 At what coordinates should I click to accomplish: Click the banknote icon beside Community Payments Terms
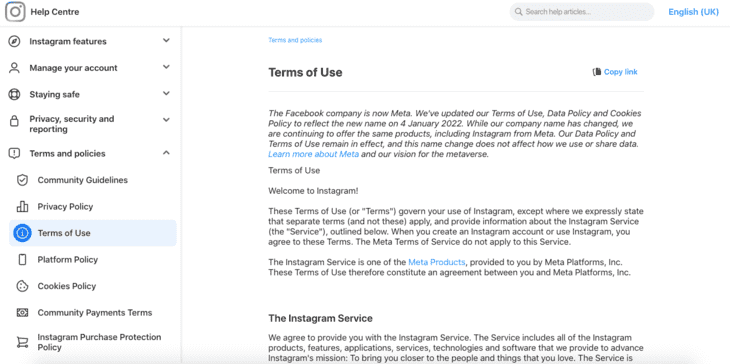[x=22, y=313]
